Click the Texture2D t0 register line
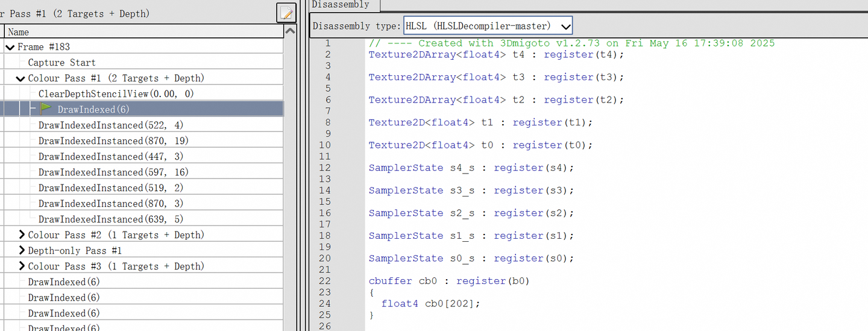Screen dimensions: 868x331 tap(480, 145)
